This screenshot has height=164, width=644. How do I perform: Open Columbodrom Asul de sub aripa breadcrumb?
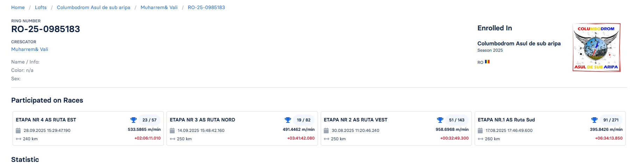click(93, 7)
